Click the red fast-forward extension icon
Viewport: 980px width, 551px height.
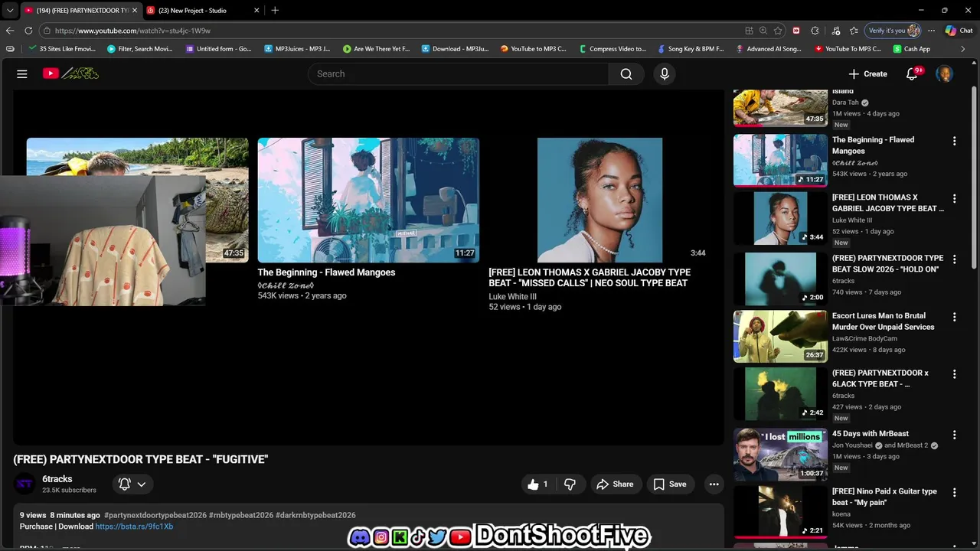(x=796, y=31)
